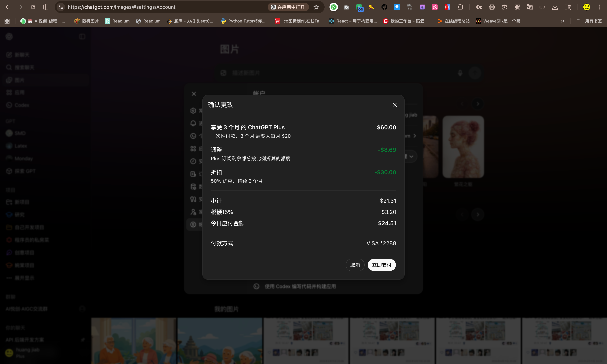Click 立即支付 to pay now
Screen dimensions: 607x364
(382, 265)
